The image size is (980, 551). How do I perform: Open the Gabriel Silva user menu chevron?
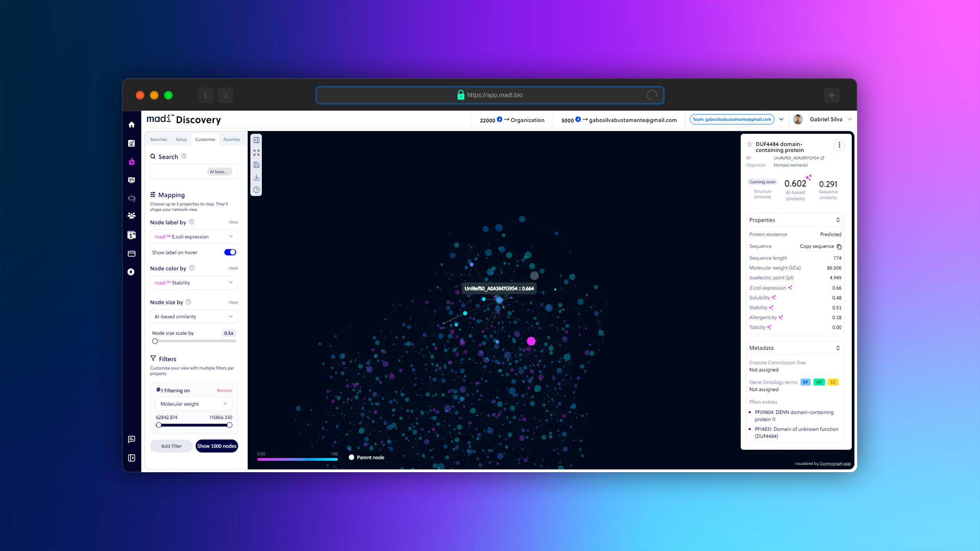pyautogui.click(x=850, y=119)
